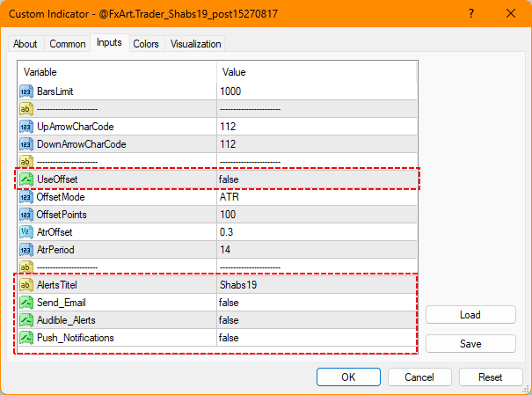Screen dimensions: 532x395
Task: Close the Custom Indicator dialog
Action: pyautogui.click(x=511, y=13)
